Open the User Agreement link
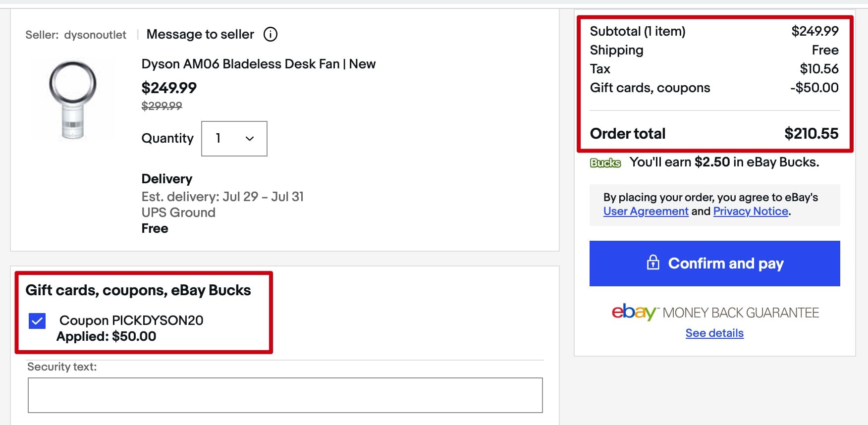Screen dimensions: 868x425 tap(645, 211)
